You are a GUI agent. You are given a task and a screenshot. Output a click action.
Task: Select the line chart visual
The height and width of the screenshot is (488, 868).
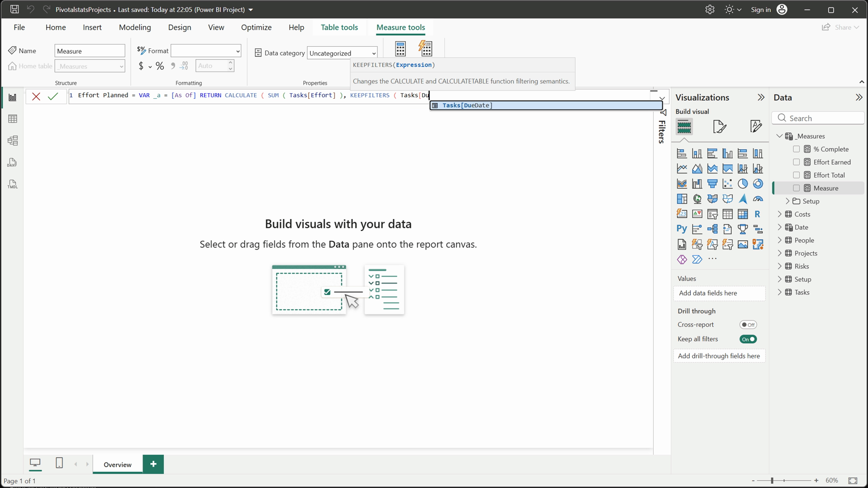pos(682,169)
